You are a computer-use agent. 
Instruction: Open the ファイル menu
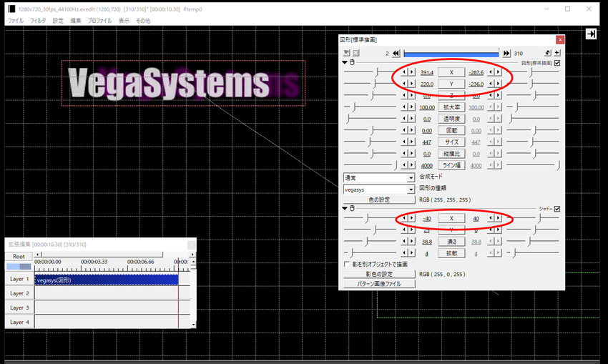tap(16, 21)
